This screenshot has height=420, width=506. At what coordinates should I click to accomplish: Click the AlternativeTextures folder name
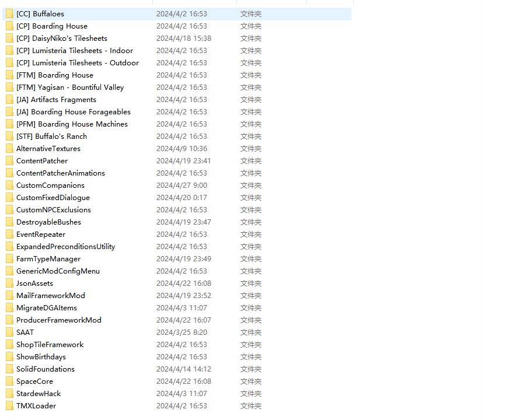[48, 149]
